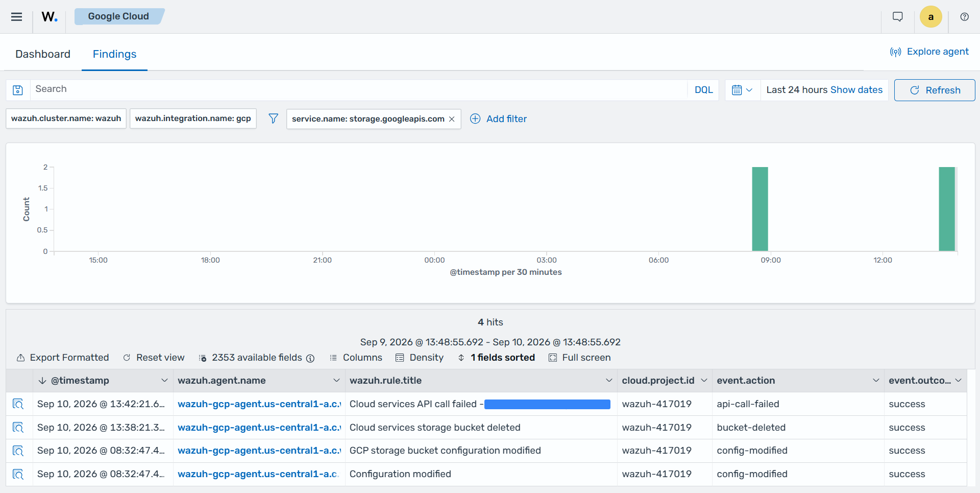Click 'Cloud services API call failed' cell
980x493 pixels.
point(481,404)
